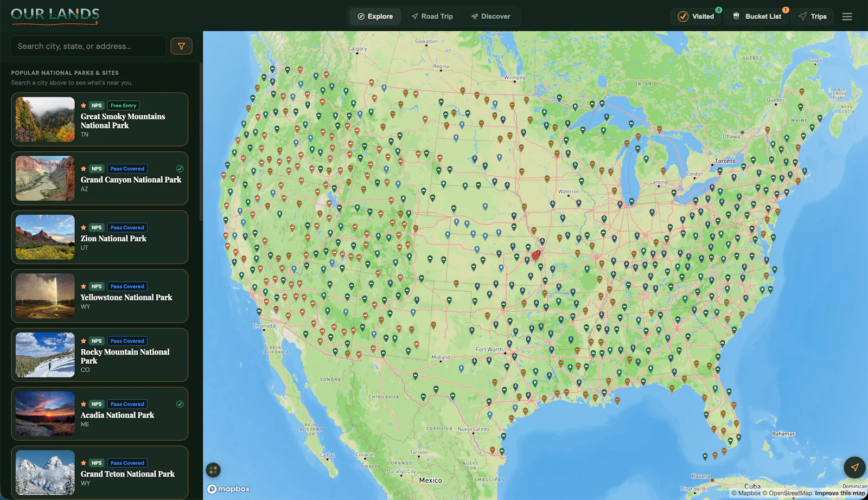This screenshot has height=500, width=868.
Task: Open Grand Teton photo thumbnail
Action: point(45,472)
